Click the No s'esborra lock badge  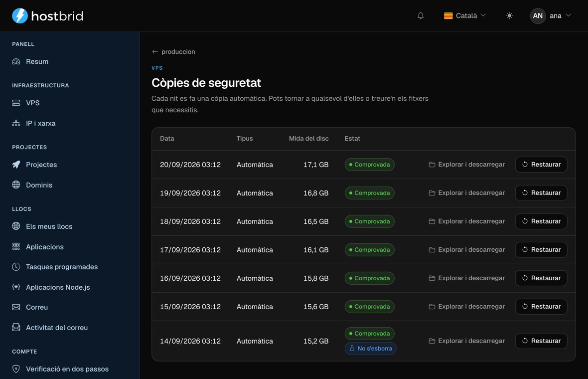[371, 348]
